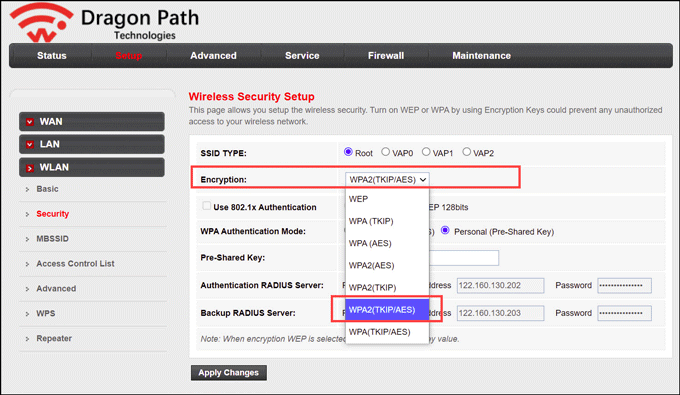Choose highlighted WPA2(TKIP/AES) option
The height and width of the screenshot is (395, 680).
[x=387, y=310]
